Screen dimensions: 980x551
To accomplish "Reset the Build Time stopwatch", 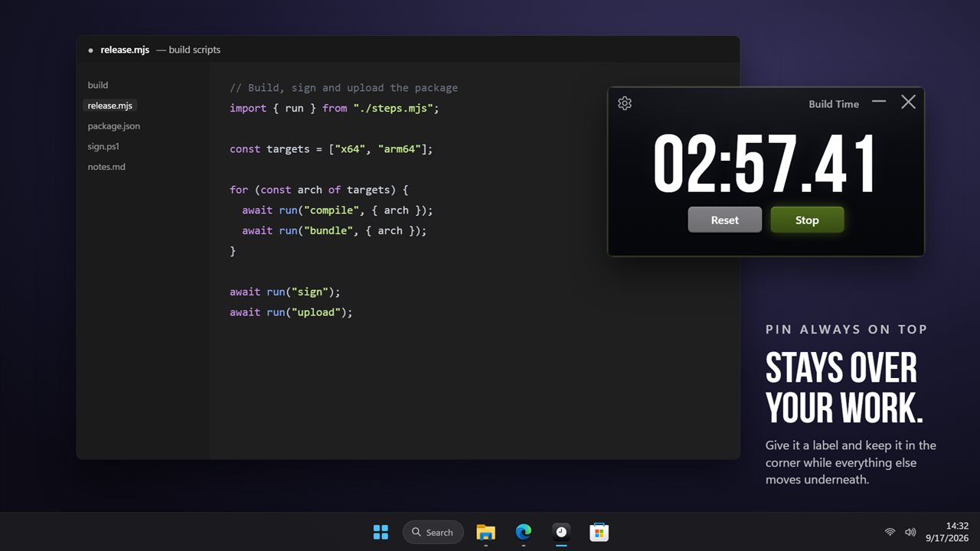I will [x=724, y=220].
